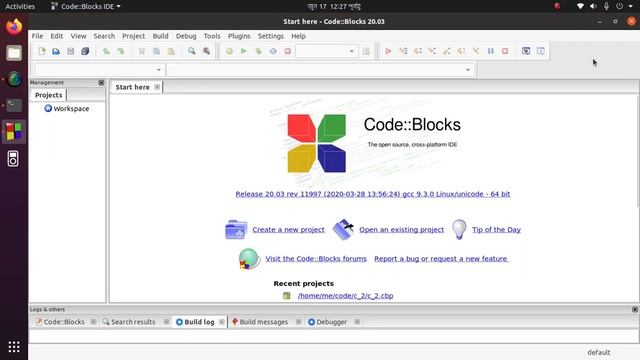Click the New file toolbar icon
Screen dimensions: 640x360
pos(42,51)
